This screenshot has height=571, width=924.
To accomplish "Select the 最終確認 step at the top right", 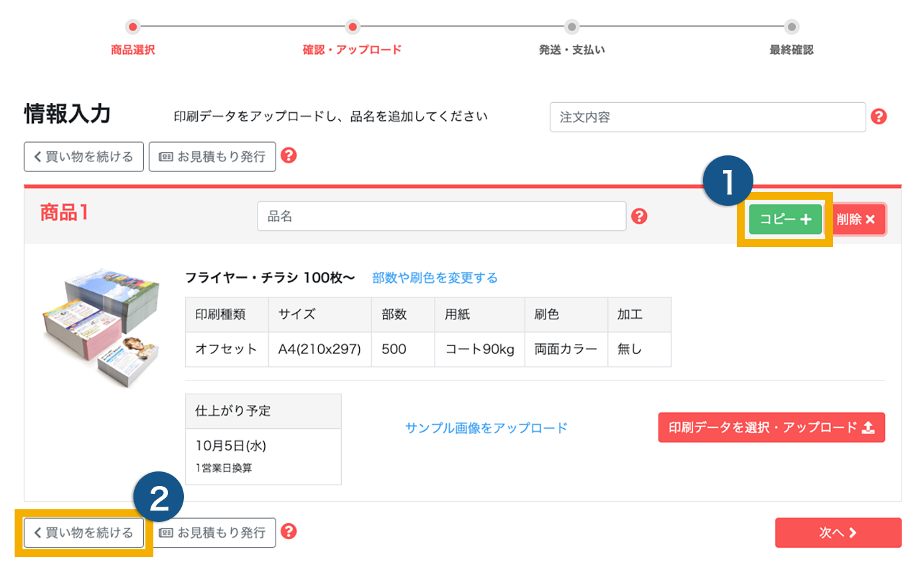I will coord(791,28).
